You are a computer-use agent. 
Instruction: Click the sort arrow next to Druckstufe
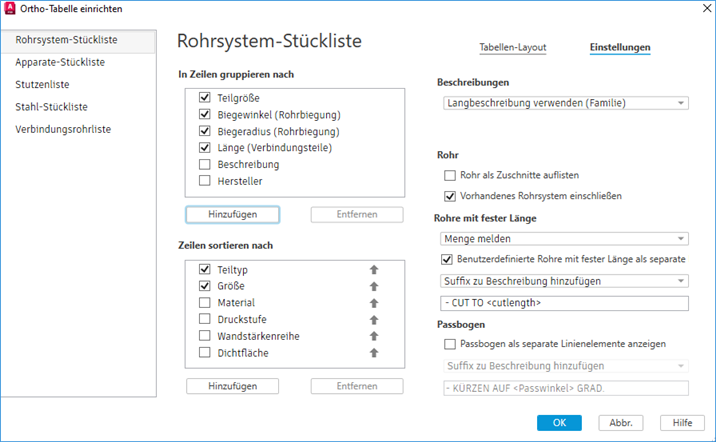(x=374, y=320)
